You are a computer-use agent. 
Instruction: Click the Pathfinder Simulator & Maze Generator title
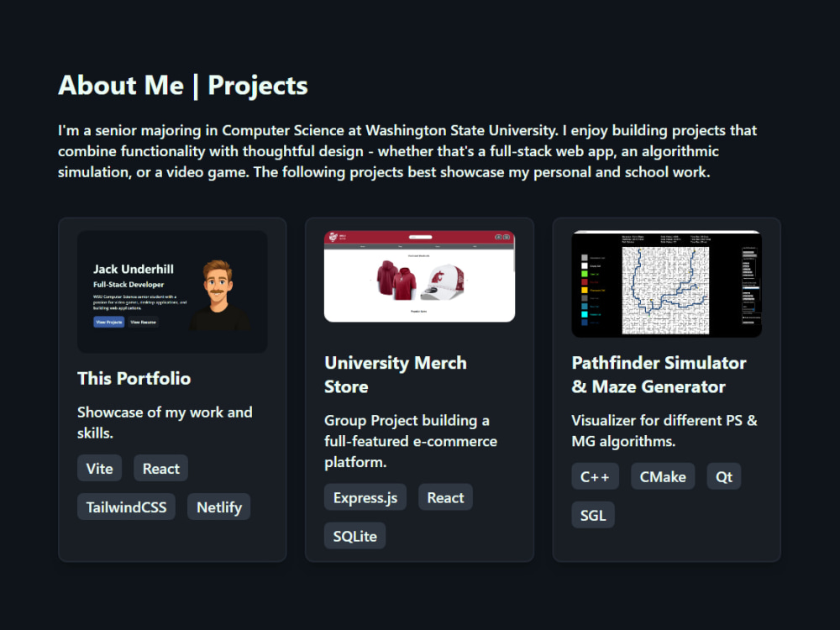coord(659,375)
